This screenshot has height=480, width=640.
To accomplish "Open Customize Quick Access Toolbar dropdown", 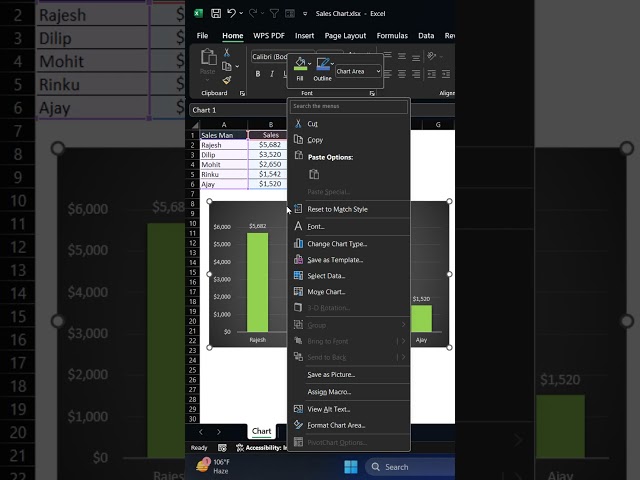I will pyautogui.click(x=305, y=14).
